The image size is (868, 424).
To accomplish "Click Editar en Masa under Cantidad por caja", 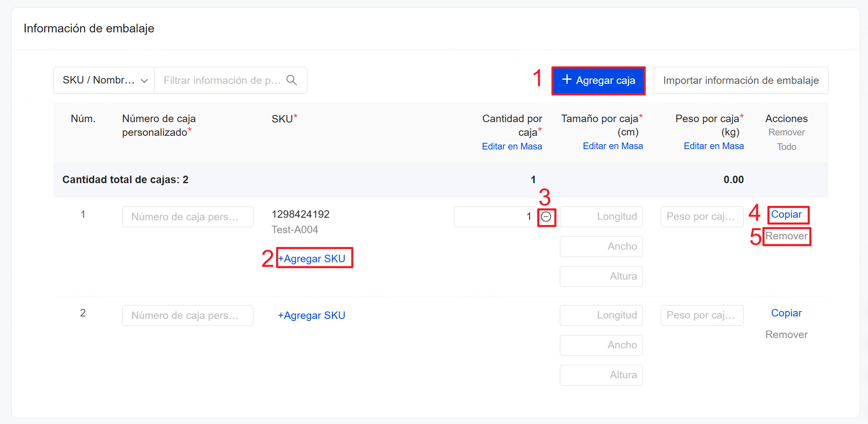I will point(512,146).
